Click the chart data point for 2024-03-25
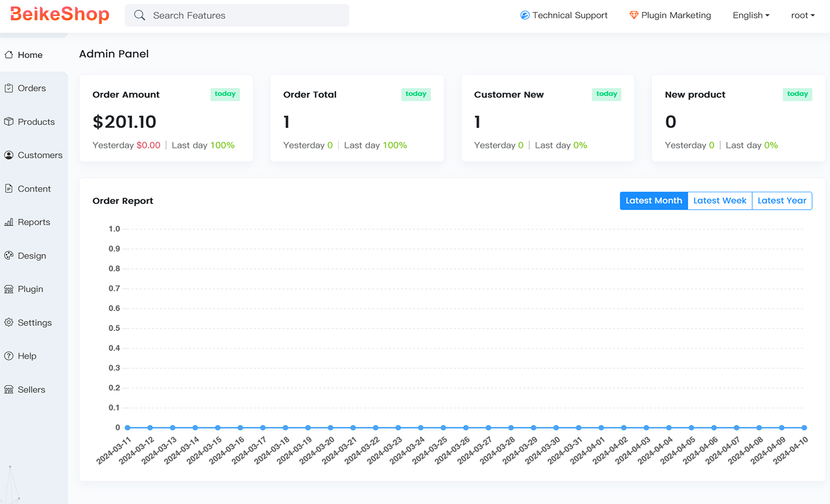Viewport: 830px width, 504px height. click(x=443, y=427)
